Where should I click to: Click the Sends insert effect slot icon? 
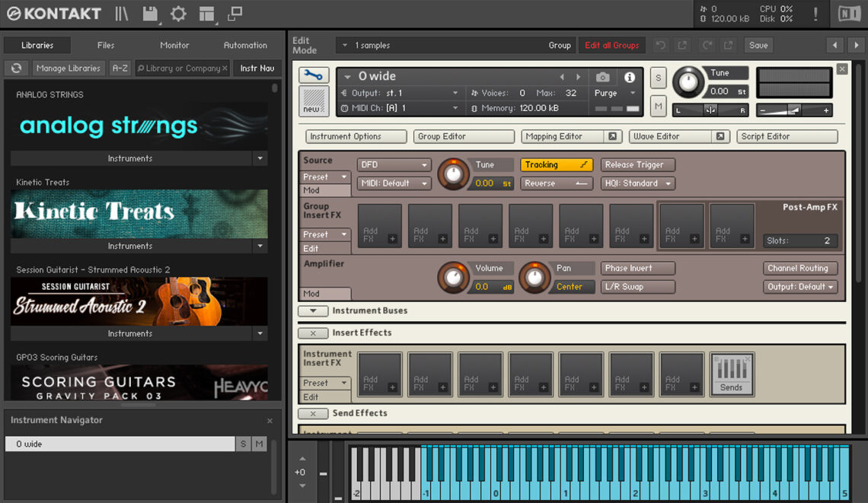point(732,372)
